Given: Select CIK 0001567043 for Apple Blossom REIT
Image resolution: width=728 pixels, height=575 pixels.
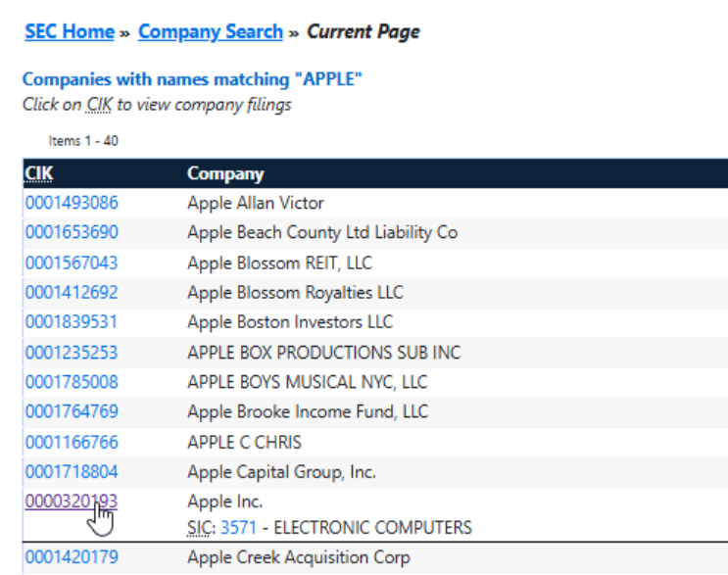Looking at the screenshot, I should pos(72,264).
